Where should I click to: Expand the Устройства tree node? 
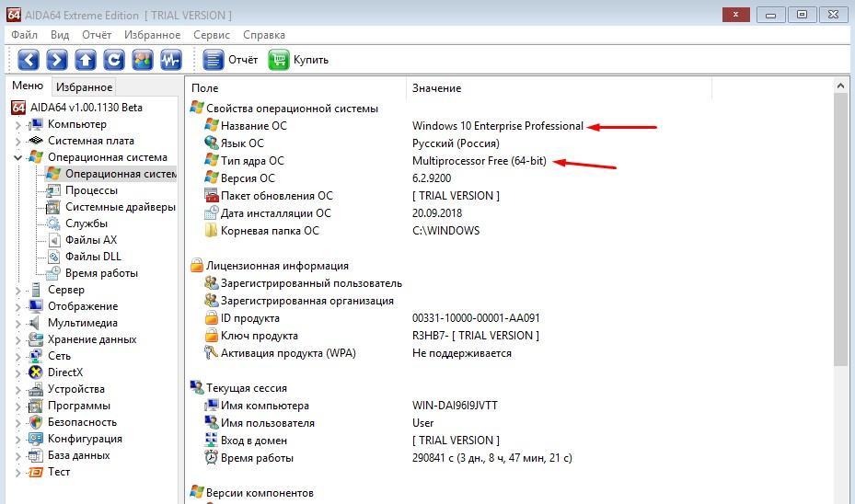tap(17, 390)
